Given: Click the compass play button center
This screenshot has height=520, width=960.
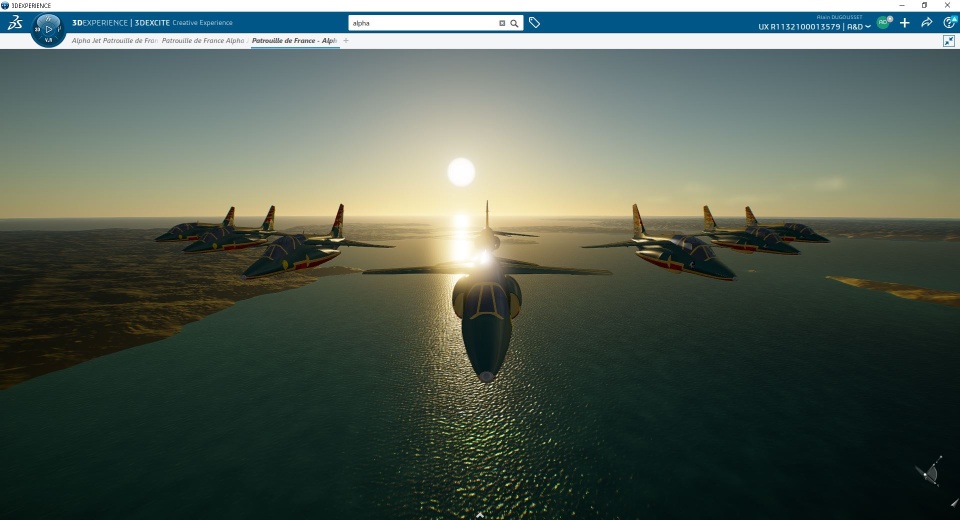Looking at the screenshot, I should (x=48, y=29).
